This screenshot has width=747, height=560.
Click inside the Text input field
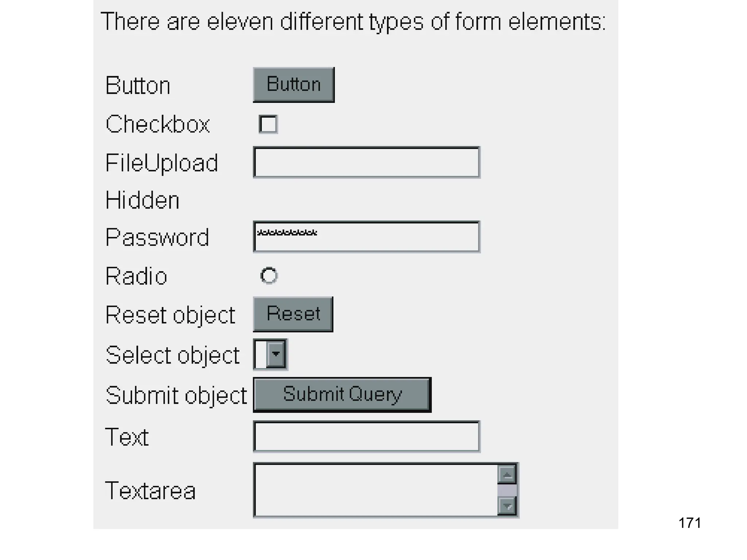point(367,436)
